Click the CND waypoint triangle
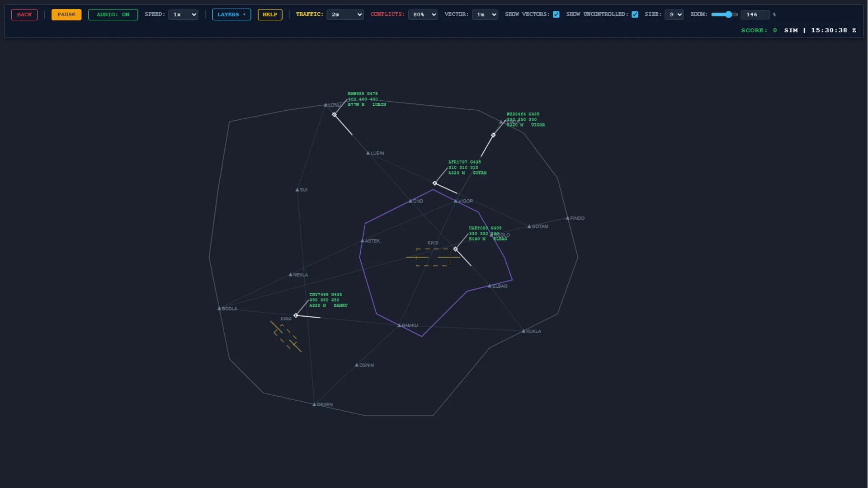868x488 pixels. click(410, 201)
